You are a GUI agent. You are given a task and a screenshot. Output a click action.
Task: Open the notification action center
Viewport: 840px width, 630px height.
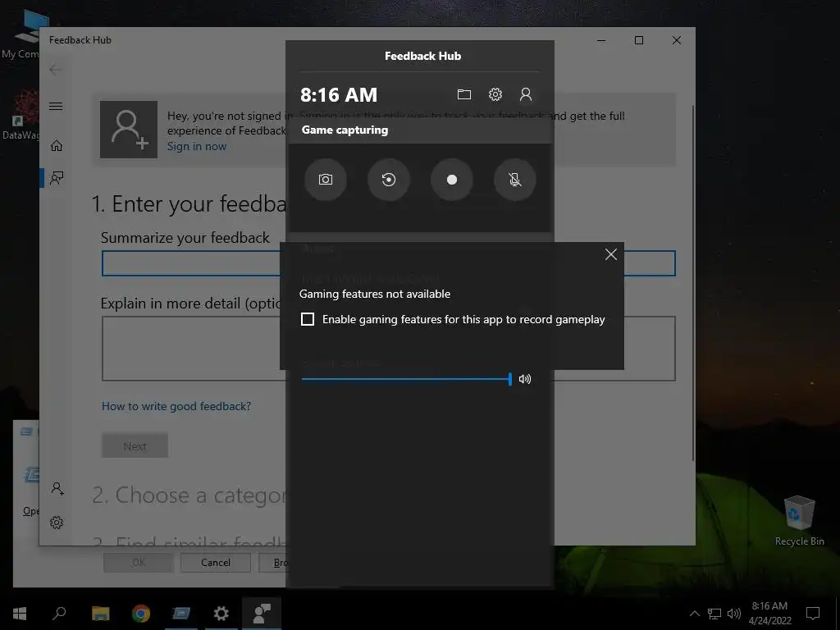pos(813,614)
